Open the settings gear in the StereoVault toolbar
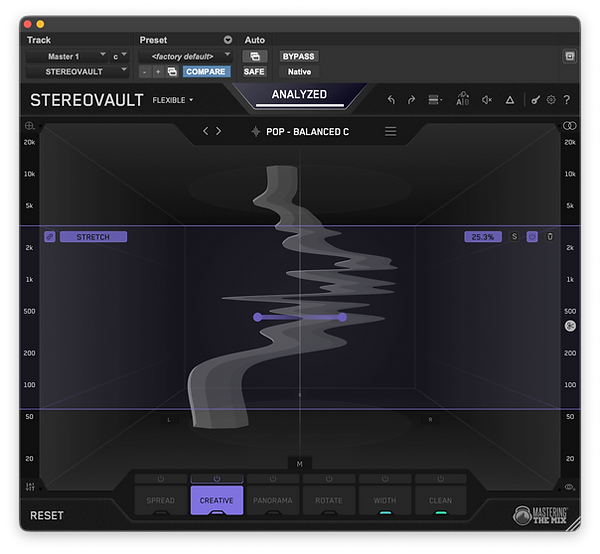Viewport: 600px width, 554px height. coord(551,100)
